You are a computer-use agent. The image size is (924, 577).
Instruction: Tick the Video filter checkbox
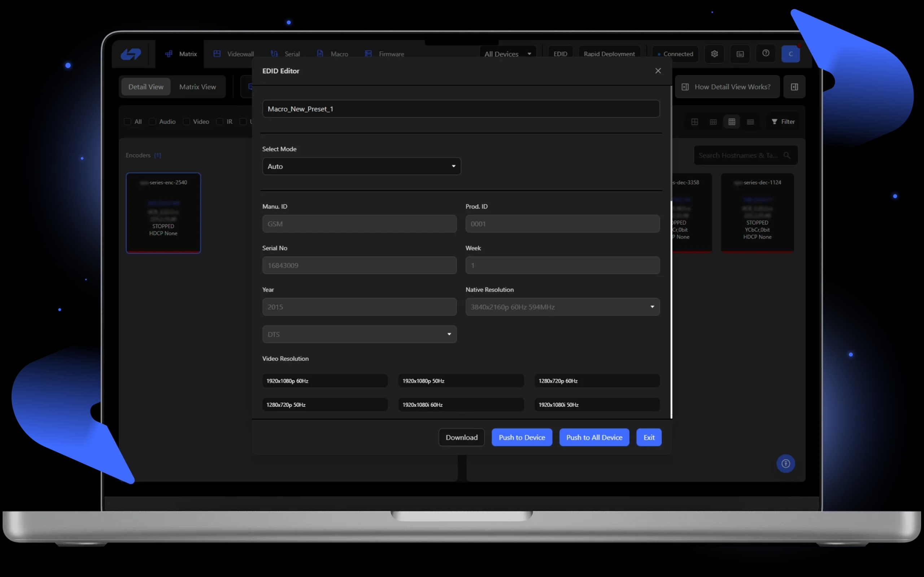click(187, 122)
